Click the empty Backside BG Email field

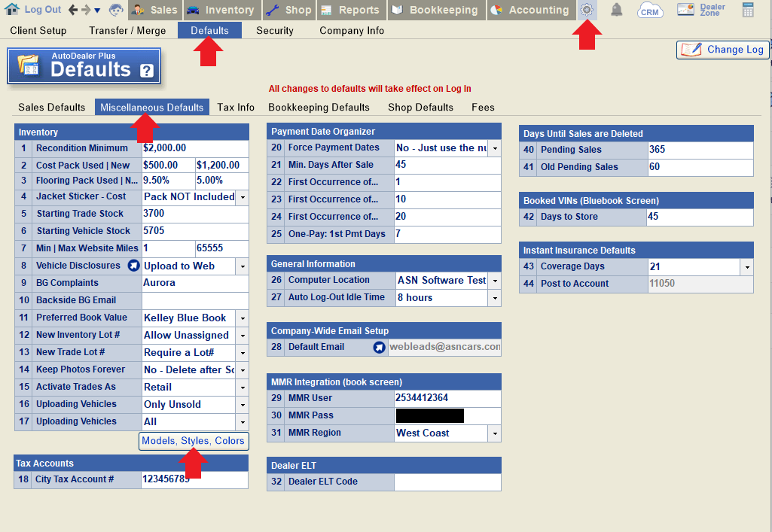click(195, 300)
